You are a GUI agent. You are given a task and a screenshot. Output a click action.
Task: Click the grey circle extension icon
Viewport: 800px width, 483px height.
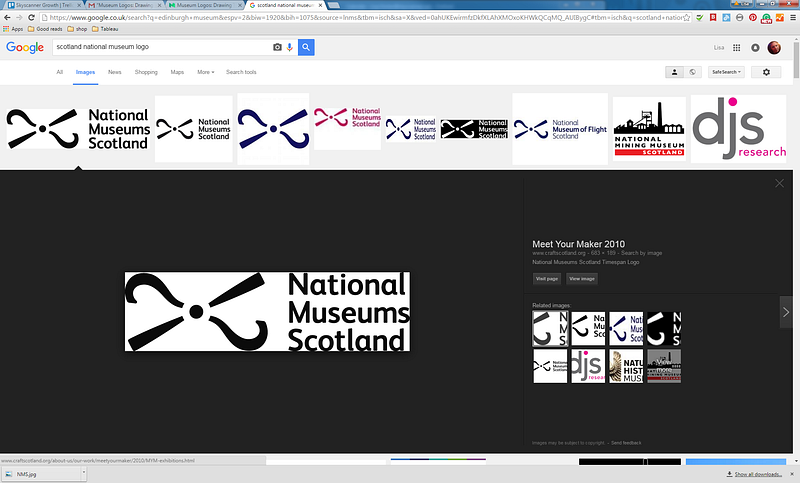click(739, 17)
